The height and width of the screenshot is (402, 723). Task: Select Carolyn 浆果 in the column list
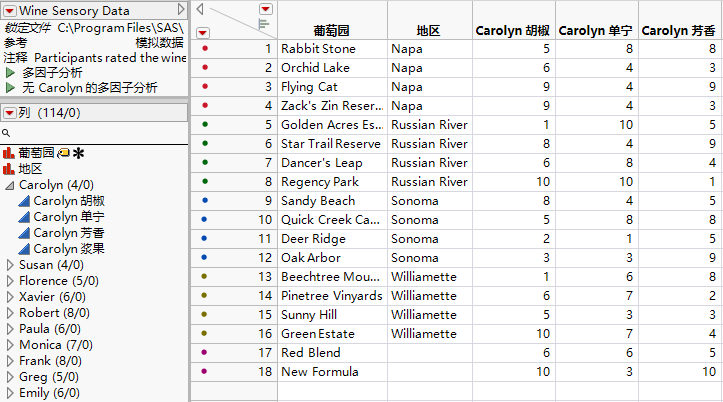(69, 249)
